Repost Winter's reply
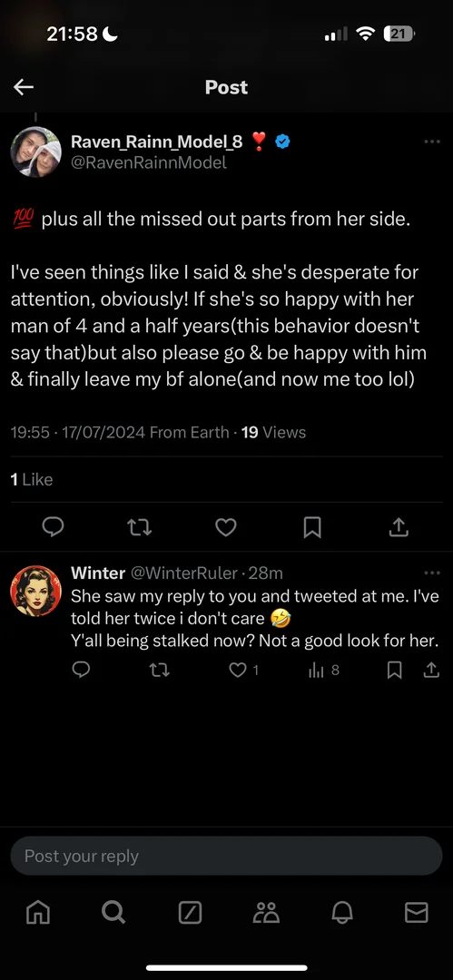This screenshot has width=453, height=980. pos(159,670)
